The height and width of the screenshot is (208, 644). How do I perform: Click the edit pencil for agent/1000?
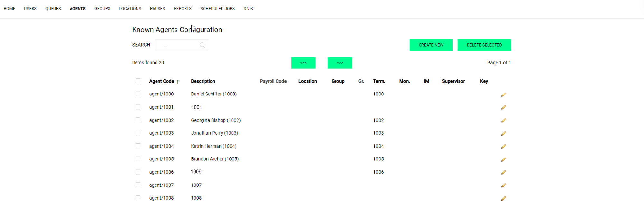pyautogui.click(x=503, y=95)
